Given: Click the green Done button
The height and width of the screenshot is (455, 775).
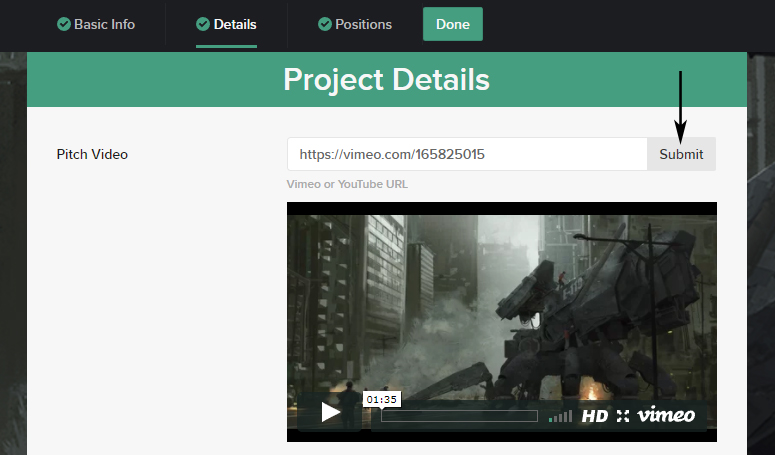Looking at the screenshot, I should point(453,24).
